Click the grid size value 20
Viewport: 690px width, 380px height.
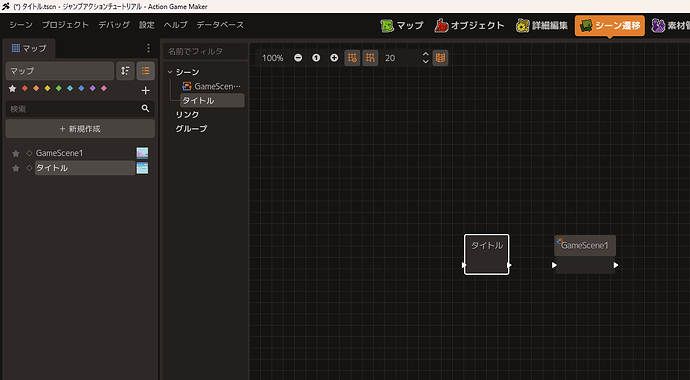(x=390, y=58)
